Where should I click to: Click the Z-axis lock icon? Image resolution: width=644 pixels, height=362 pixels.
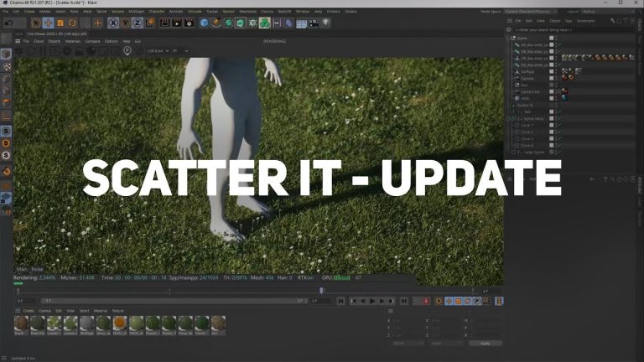click(x=137, y=23)
